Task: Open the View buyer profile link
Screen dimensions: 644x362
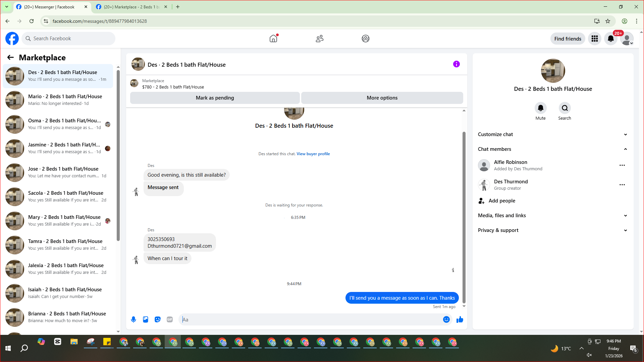Action: coord(313,154)
